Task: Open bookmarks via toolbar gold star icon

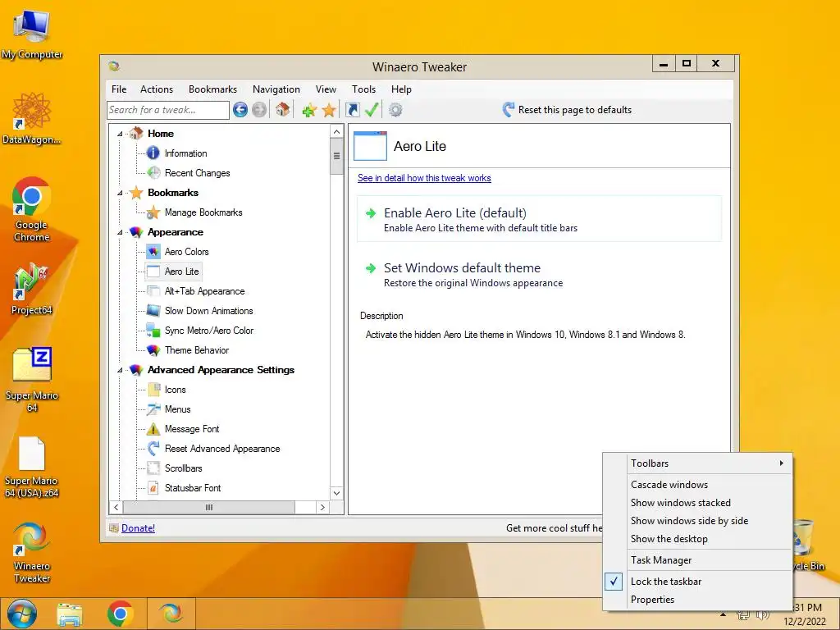Action: [329, 111]
